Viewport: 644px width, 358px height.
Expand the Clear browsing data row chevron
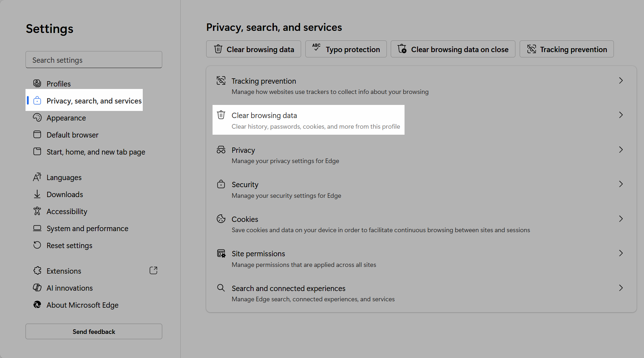click(x=621, y=115)
